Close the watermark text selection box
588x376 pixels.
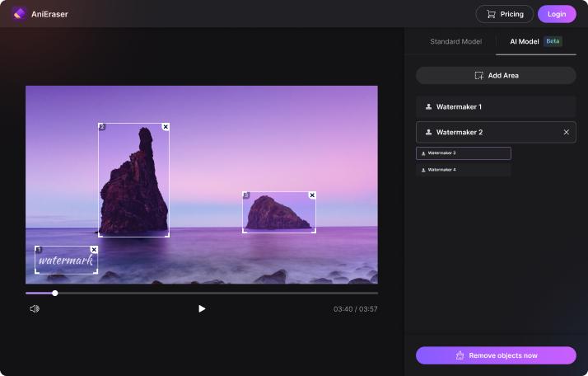(94, 250)
